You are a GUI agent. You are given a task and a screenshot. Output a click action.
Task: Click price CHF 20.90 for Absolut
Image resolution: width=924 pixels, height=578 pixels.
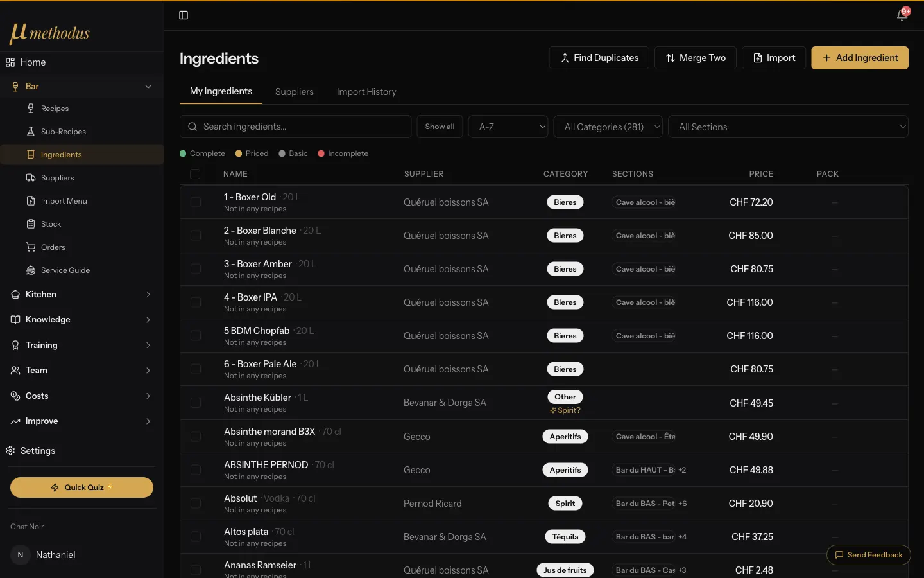[751, 504]
